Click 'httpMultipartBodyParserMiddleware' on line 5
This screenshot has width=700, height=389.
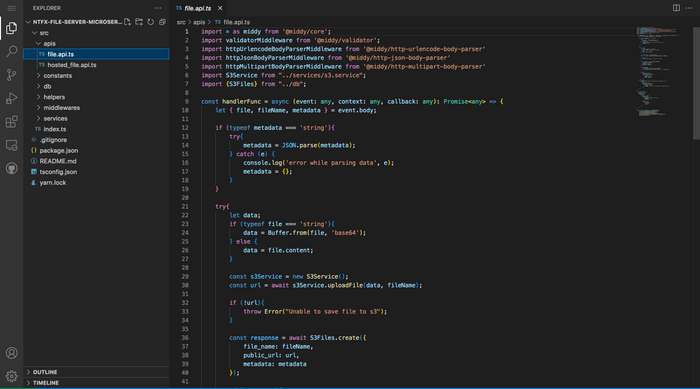pyautogui.click(x=283, y=67)
